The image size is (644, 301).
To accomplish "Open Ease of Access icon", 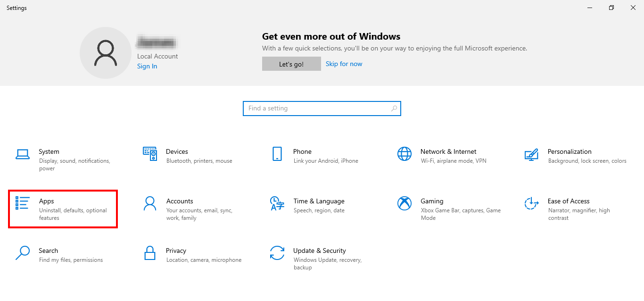I will 531,203.
